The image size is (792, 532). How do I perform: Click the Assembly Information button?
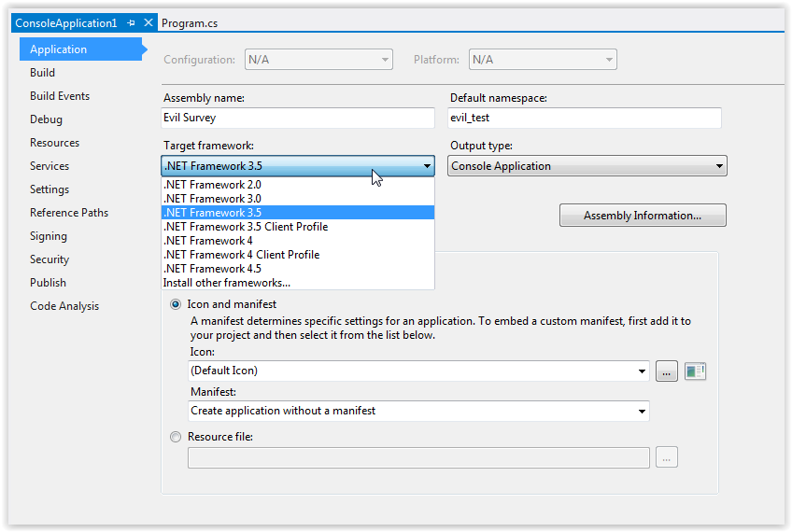coord(643,216)
